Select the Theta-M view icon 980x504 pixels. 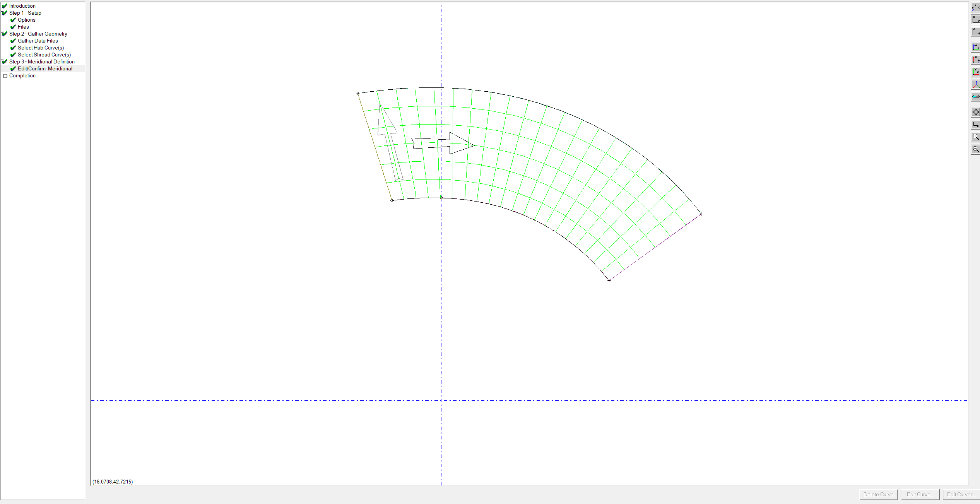point(975,32)
